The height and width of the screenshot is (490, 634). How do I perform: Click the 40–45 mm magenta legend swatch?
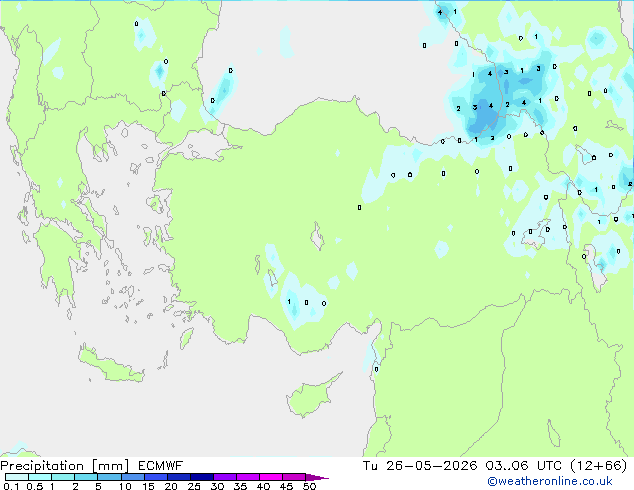271,477
